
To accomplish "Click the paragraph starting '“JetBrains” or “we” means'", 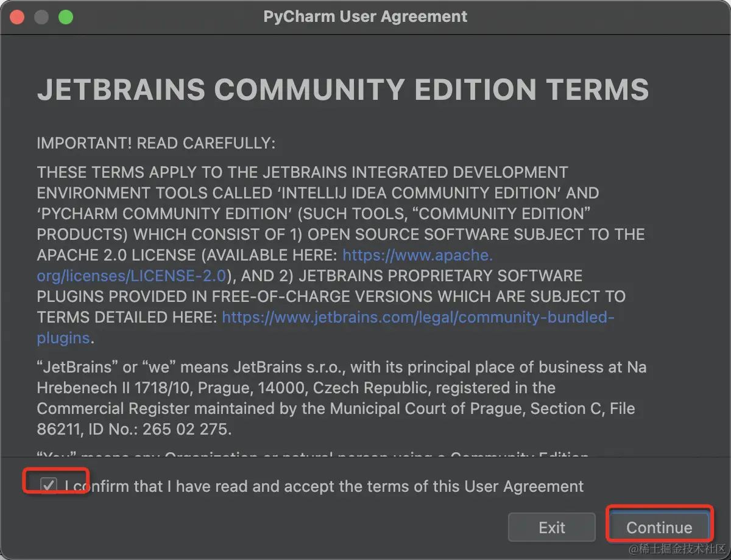I will [x=342, y=398].
